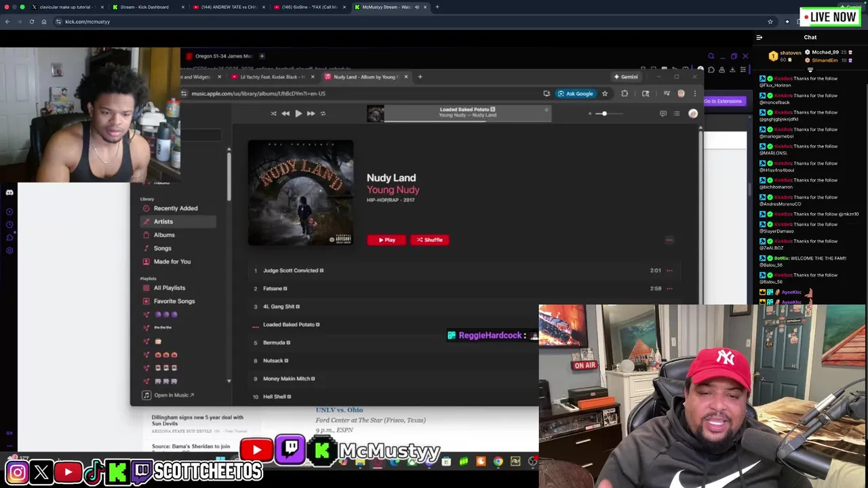The height and width of the screenshot is (488, 868).
Task: Bookmark kick.com page with star icon
Action: coord(770,22)
